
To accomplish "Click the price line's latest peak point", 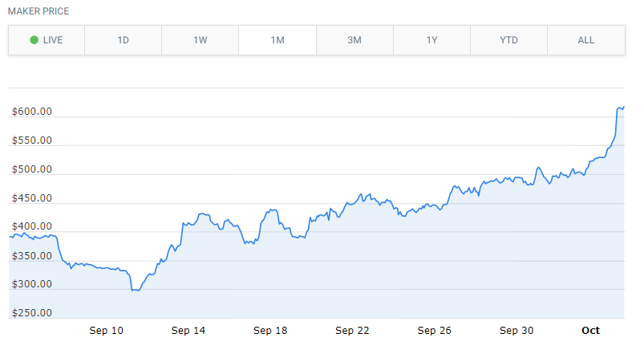I will click(x=623, y=107).
